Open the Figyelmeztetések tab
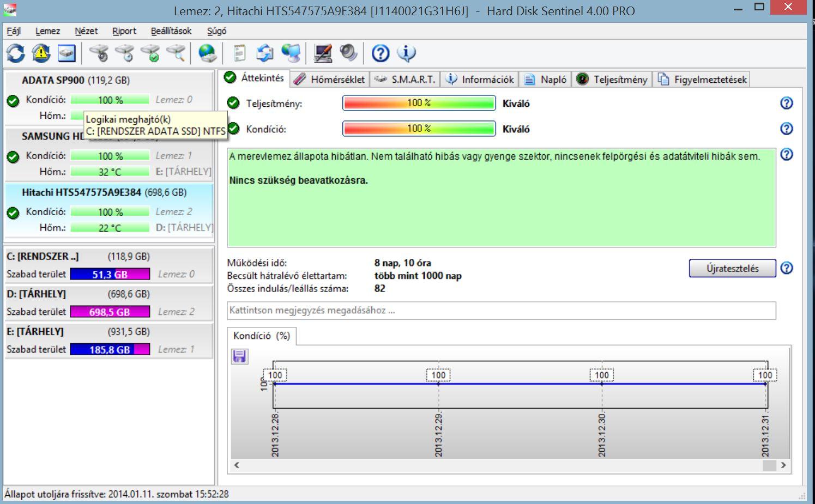The image size is (815, 504). [702, 79]
